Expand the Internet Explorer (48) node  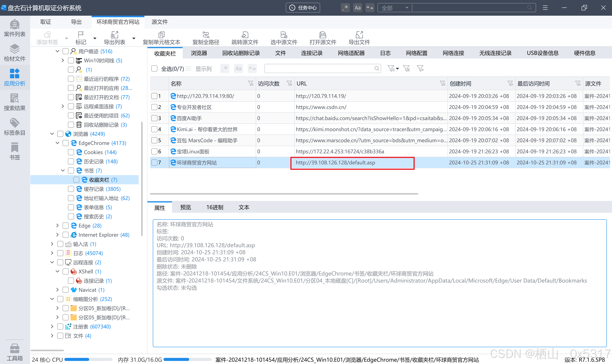click(x=57, y=235)
